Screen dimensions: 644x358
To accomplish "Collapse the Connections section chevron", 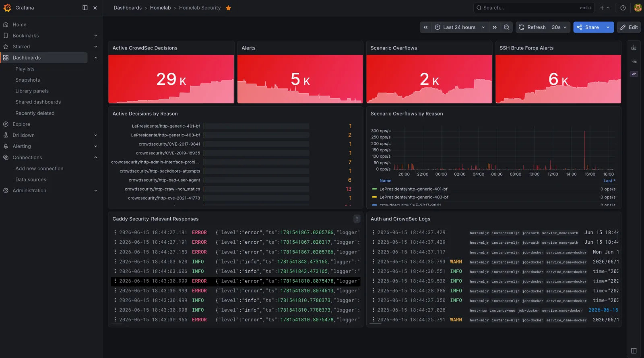I will pyautogui.click(x=95, y=157).
